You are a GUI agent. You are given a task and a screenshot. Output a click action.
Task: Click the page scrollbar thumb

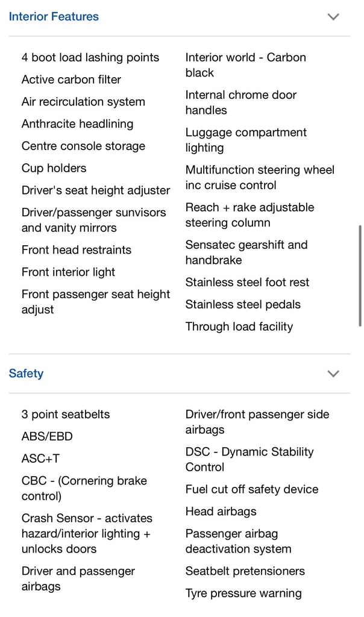(x=360, y=275)
